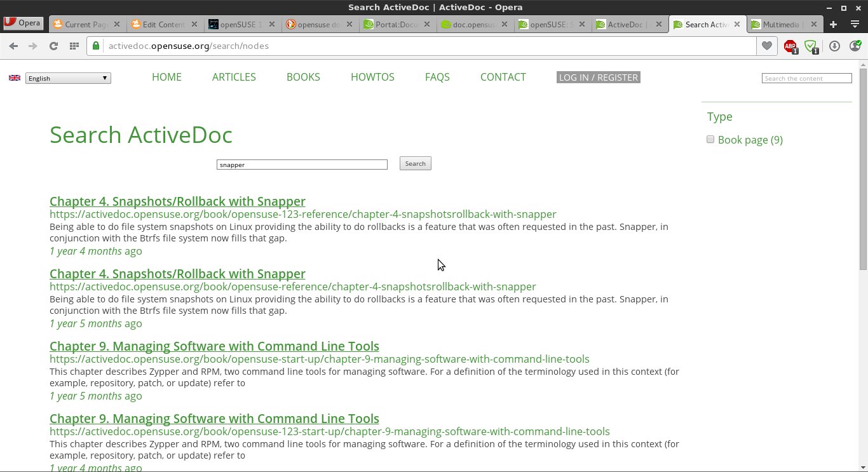The width and height of the screenshot is (868, 472).
Task: Open last 'Chapter 9. Managing Software' result
Action: [214, 419]
